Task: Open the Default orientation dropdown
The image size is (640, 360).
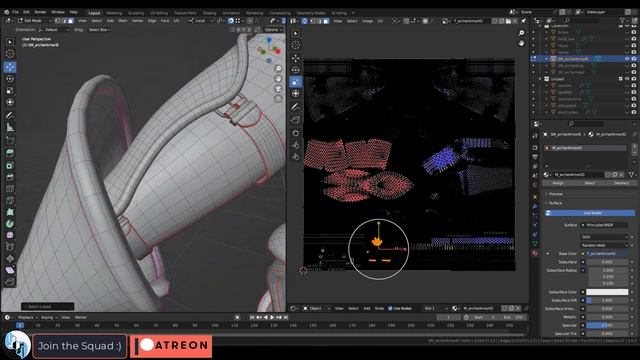Action: pos(53,30)
